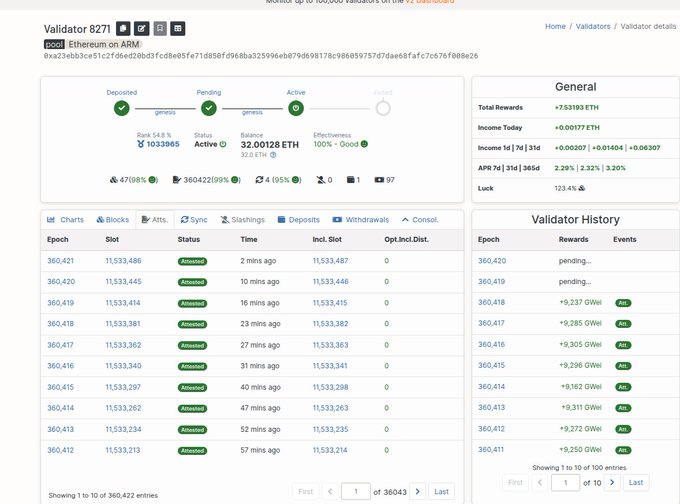Image resolution: width=680 pixels, height=504 pixels.
Task: Click the copy validator address icon
Action: 123,29
